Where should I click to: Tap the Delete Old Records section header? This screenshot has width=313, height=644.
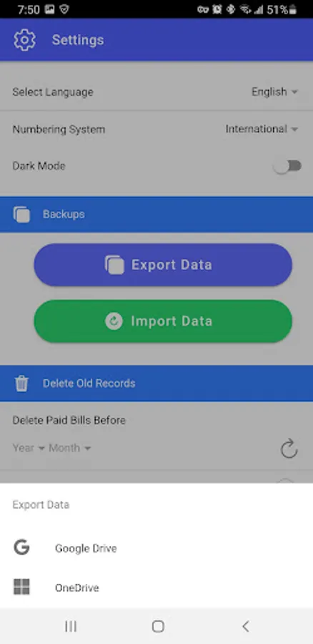click(x=156, y=384)
